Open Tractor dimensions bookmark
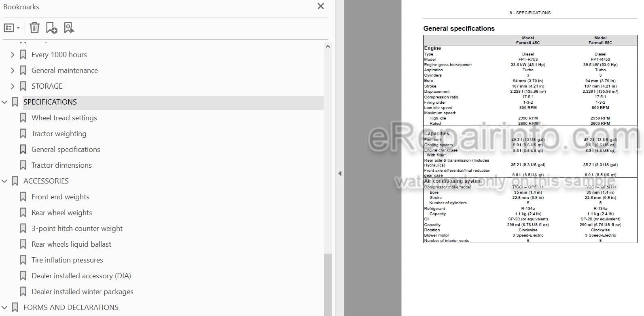 pos(61,165)
